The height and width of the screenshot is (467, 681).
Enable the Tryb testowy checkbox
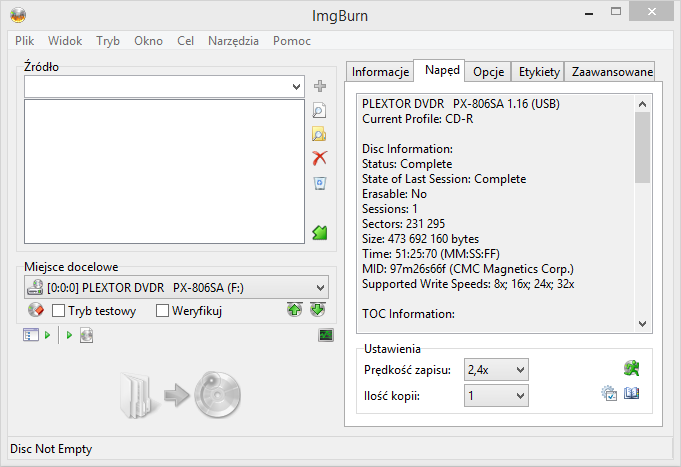(58, 311)
